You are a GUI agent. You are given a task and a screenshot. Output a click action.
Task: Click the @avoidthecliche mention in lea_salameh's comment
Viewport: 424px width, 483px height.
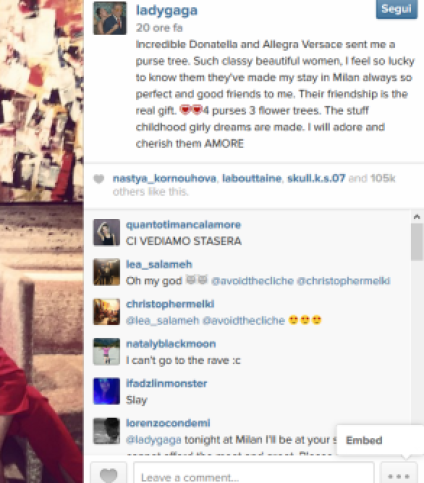tap(252, 281)
